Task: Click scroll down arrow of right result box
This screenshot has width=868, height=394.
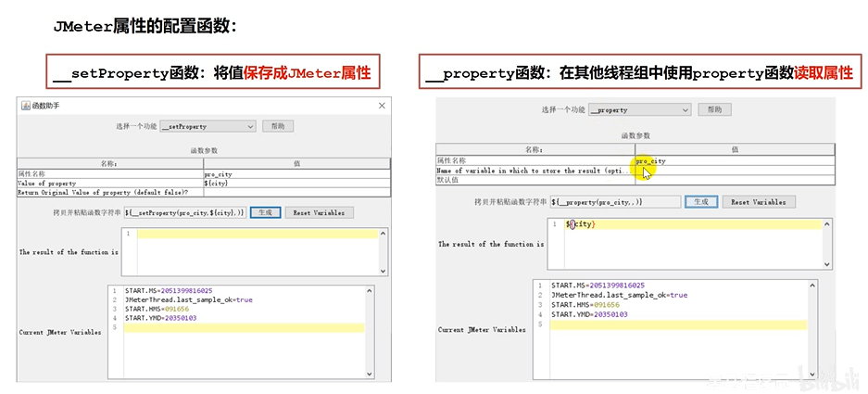Action: coord(827,264)
